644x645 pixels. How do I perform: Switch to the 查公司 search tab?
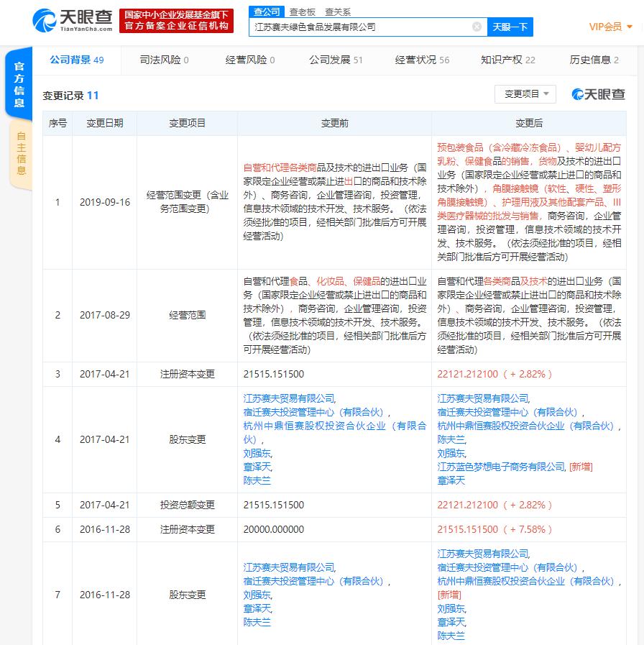267,12
